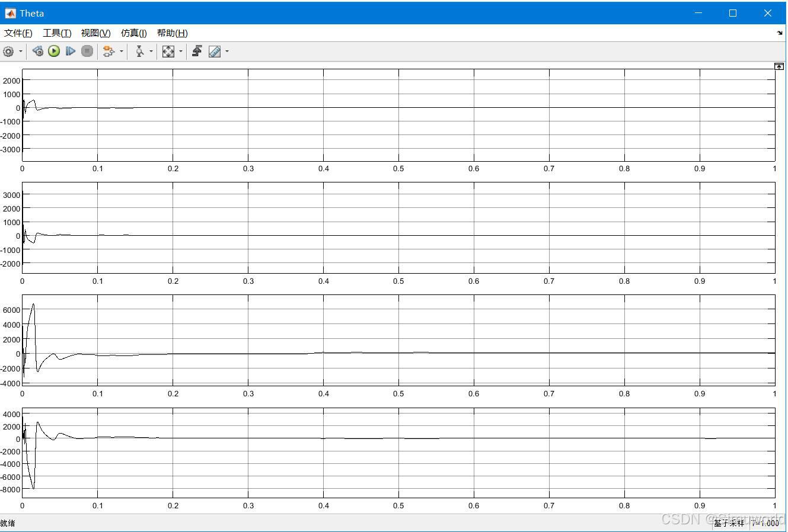
Task: Click the dock arrow at menu bar right
Action: pos(780,33)
